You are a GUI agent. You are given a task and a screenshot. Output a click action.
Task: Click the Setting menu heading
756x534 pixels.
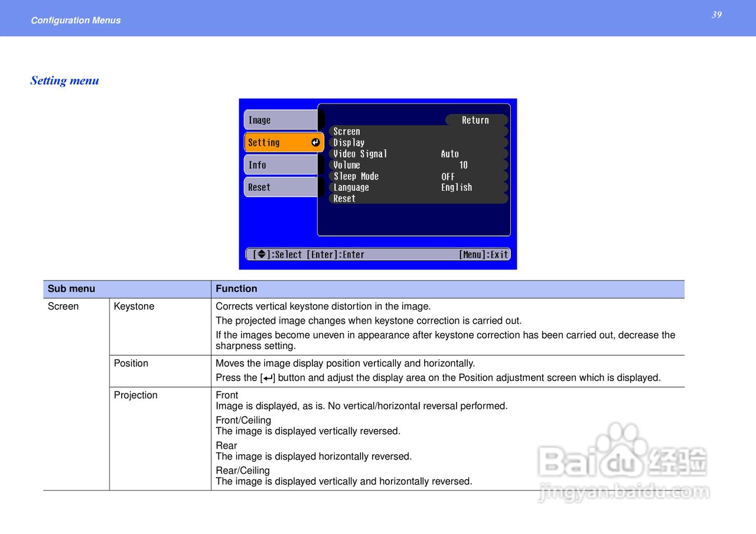65,80
